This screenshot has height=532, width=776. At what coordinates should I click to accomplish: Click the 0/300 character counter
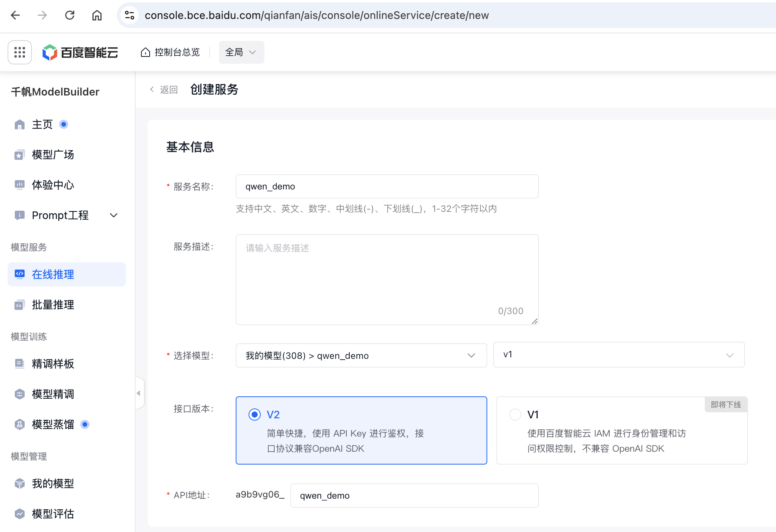[x=511, y=311]
